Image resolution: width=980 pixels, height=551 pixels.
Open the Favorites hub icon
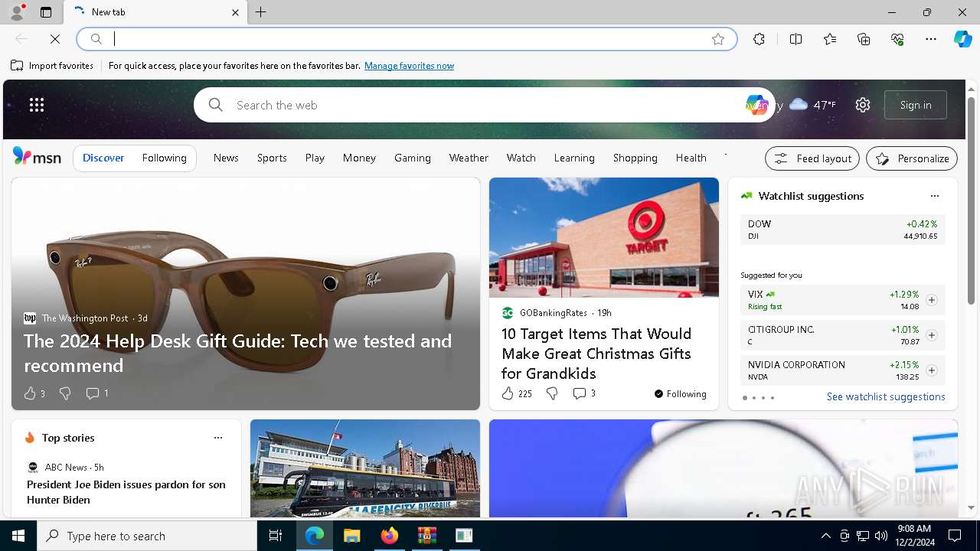coord(830,39)
